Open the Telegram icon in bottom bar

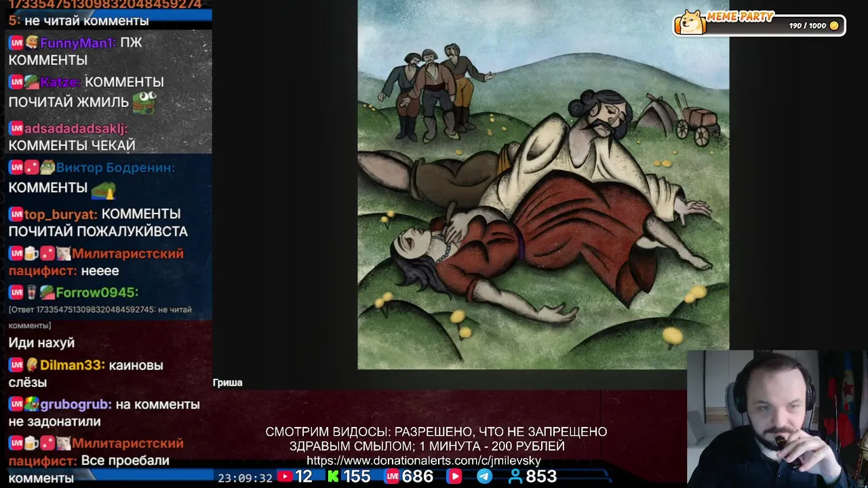click(485, 477)
